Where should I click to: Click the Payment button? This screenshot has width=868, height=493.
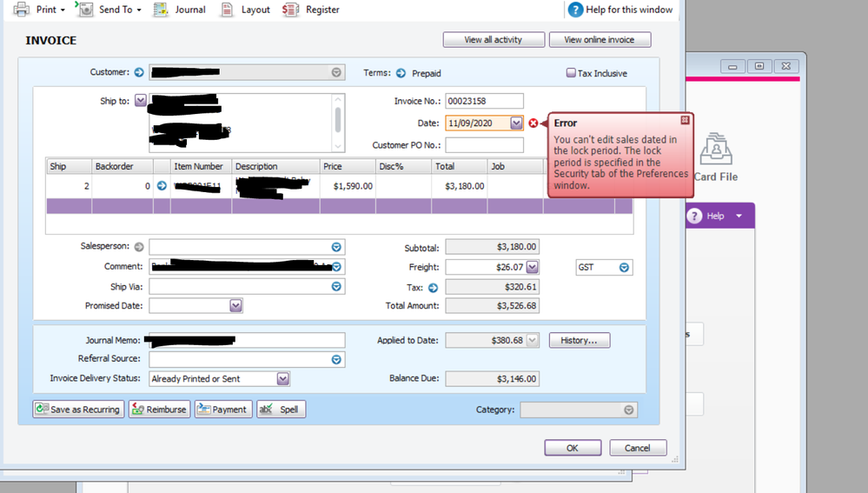223,410
